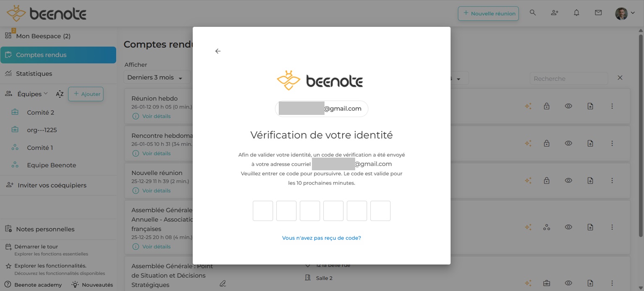Image resolution: width=644 pixels, height=291 pixels.
Task: Expand the Équipes section chevron
Action: coord(46,94)
